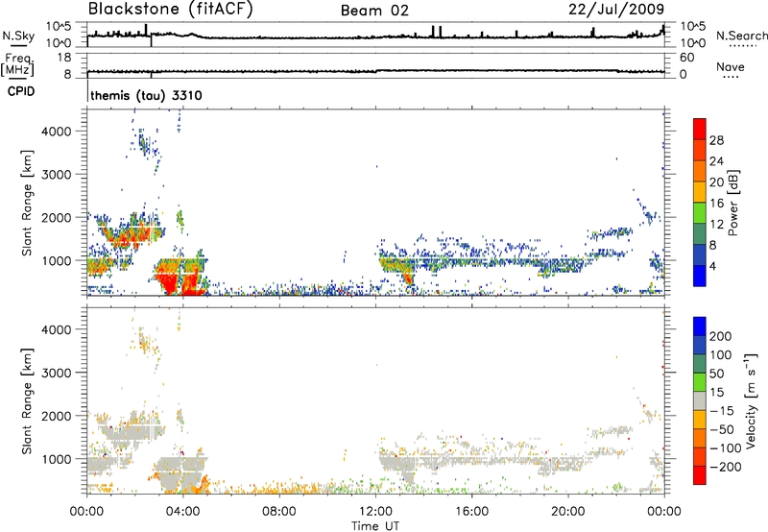Click the red segment of power color bar

pos(700,129)
